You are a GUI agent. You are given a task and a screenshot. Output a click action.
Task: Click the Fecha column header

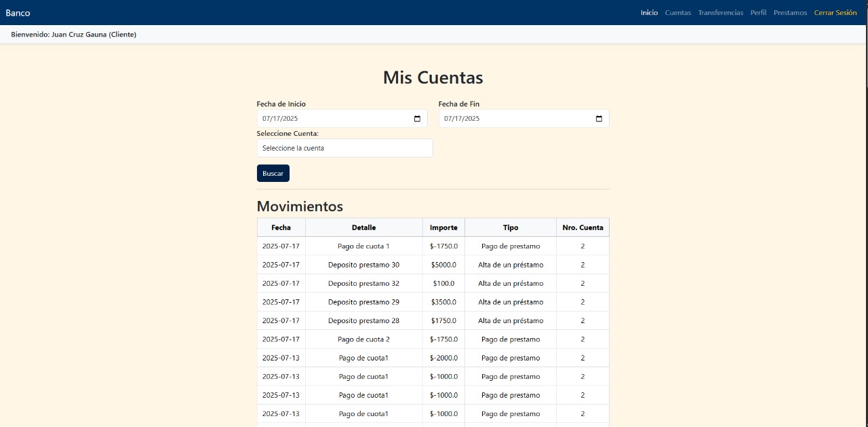click(281, 227)
